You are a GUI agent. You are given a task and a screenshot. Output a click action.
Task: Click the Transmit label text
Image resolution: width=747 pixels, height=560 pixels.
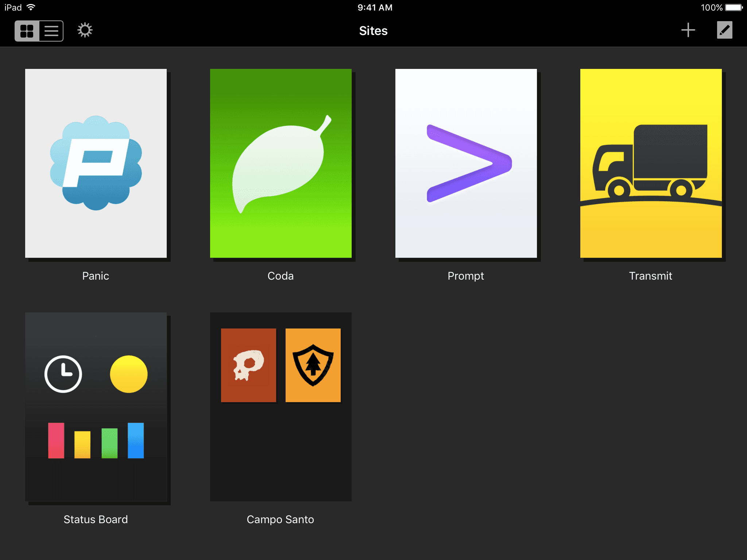pos(650,276)
